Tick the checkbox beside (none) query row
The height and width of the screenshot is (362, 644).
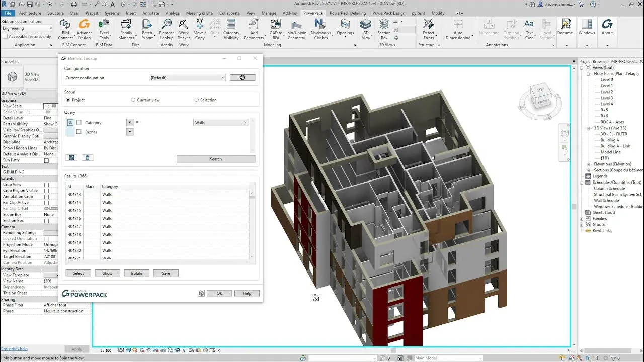[x=79, y=132]
